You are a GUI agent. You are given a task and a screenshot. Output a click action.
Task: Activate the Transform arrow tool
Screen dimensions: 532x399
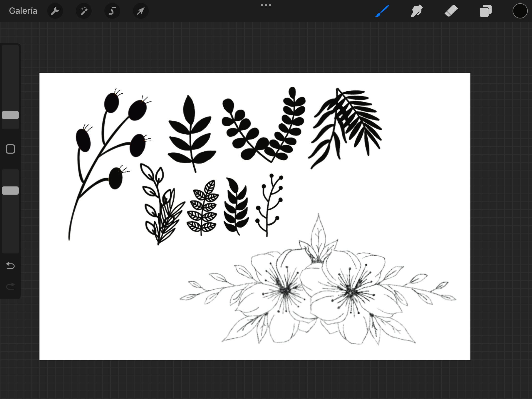141,11
